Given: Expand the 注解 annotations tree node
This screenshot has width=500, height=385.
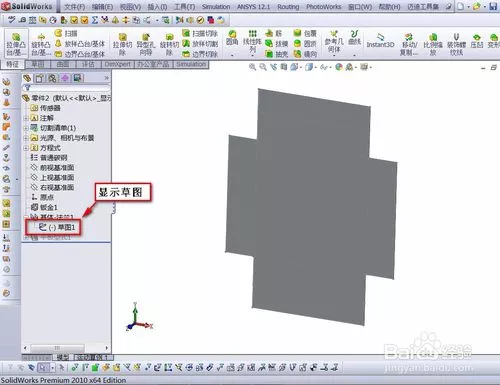Looking at the screenshot, I should [26, 118].
